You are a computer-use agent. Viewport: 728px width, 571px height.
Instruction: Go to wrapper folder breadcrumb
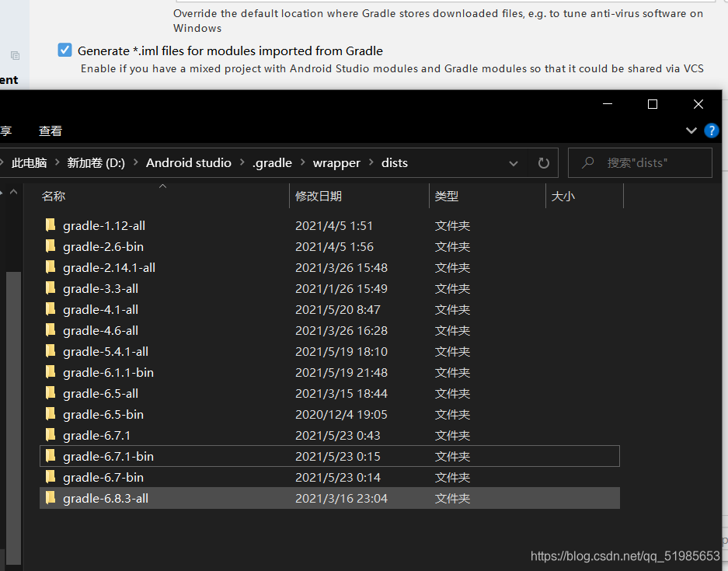[x=336, y=163]
